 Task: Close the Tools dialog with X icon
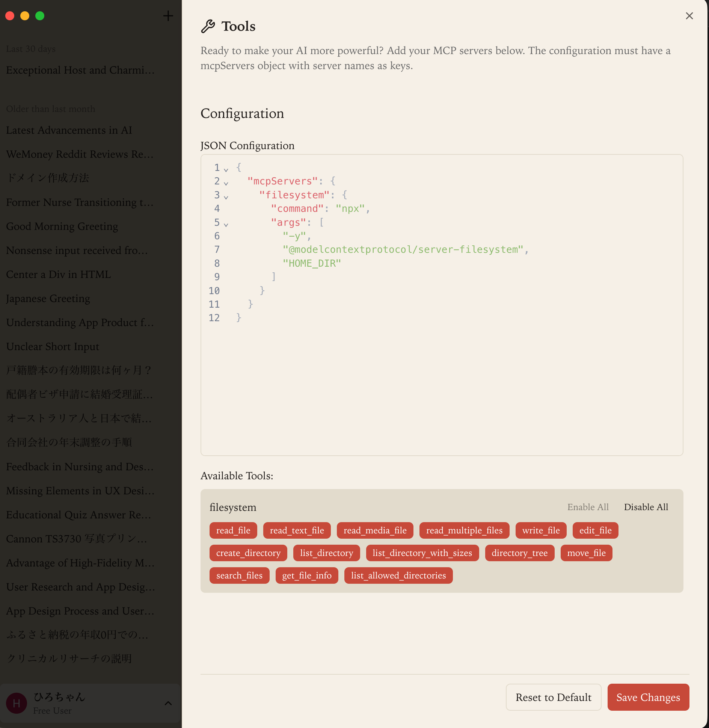[689, 16]
